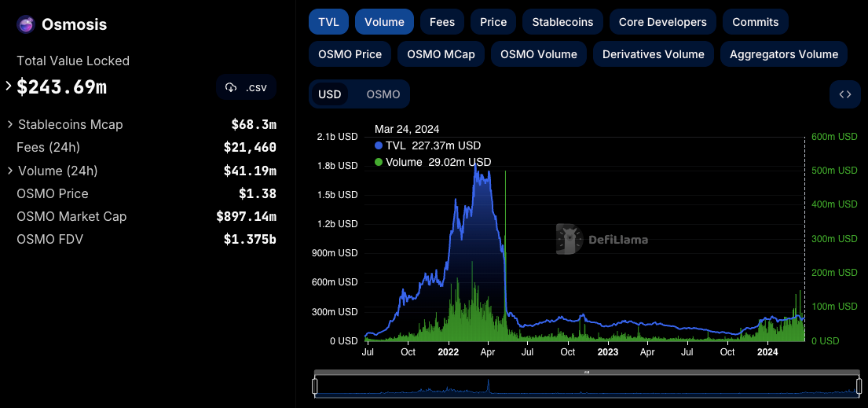Image resolution: width=868 pixels, height=408 pixels.
Task: Enable the Stablecoins chart metric
Action: pyautogui.click(x=562, y=22)
